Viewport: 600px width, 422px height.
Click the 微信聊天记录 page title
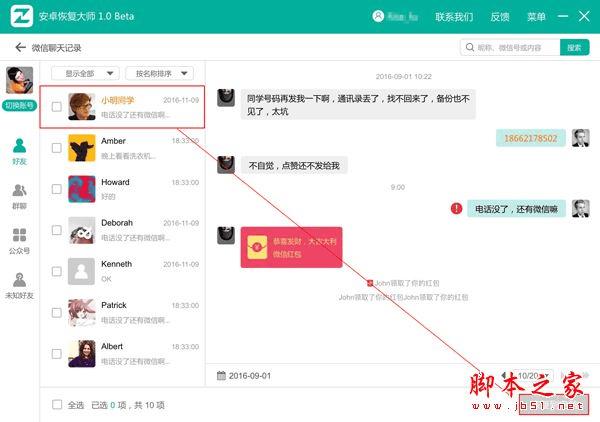click(56, 48)
